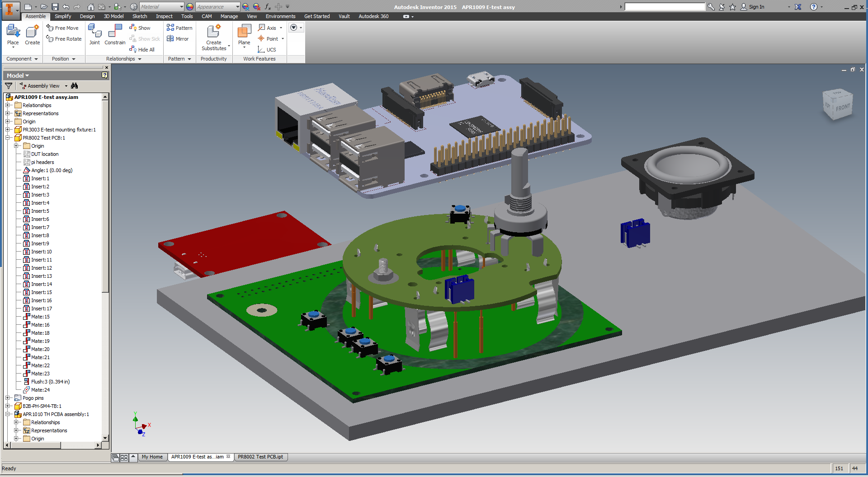Save the assembly with the floppy icon

pos(55,7)
